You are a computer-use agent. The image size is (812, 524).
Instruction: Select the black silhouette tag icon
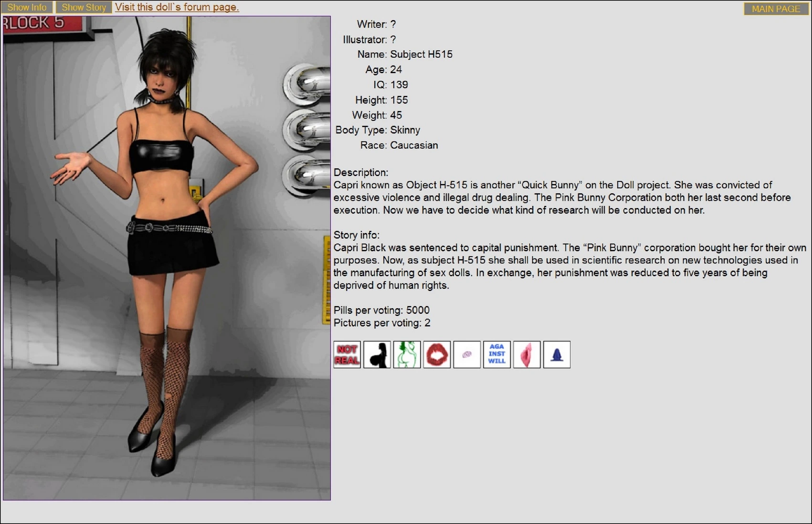pyautogui.click(x=377, y=354)
